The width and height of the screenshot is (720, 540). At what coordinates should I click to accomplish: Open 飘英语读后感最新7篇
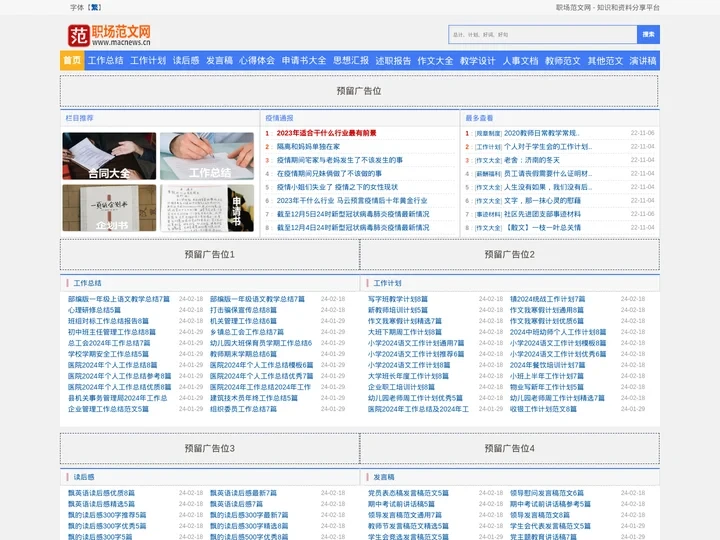coord(243,493)
